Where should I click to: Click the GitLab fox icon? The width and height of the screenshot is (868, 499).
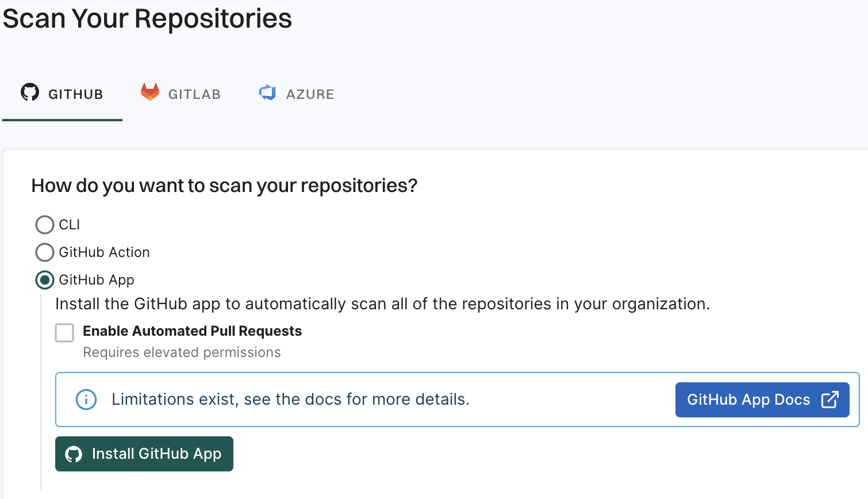pos(149,93)
